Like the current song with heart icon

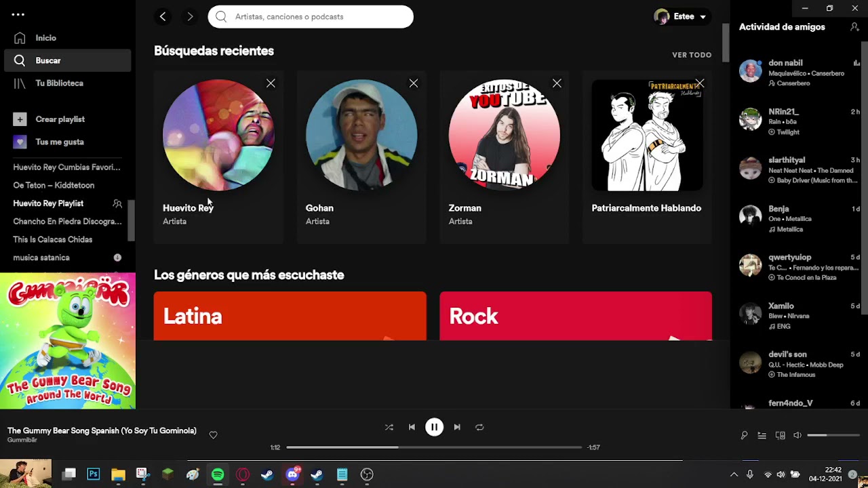pos(213,435)
